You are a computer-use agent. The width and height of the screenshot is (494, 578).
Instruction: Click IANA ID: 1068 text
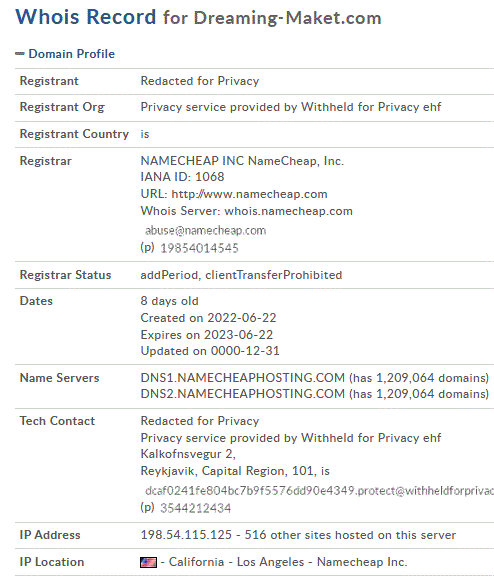coord(182,177)
